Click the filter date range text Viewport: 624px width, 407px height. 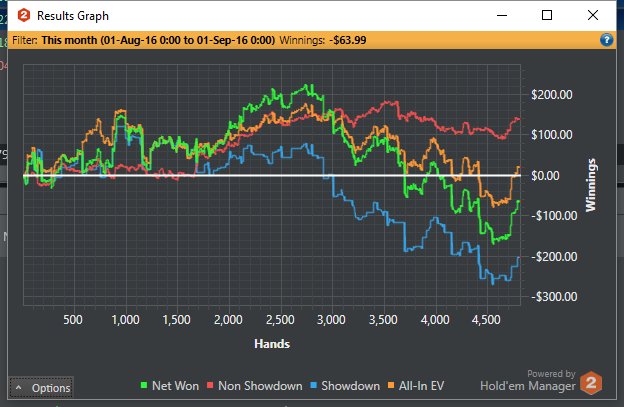(x=158, y=40)
